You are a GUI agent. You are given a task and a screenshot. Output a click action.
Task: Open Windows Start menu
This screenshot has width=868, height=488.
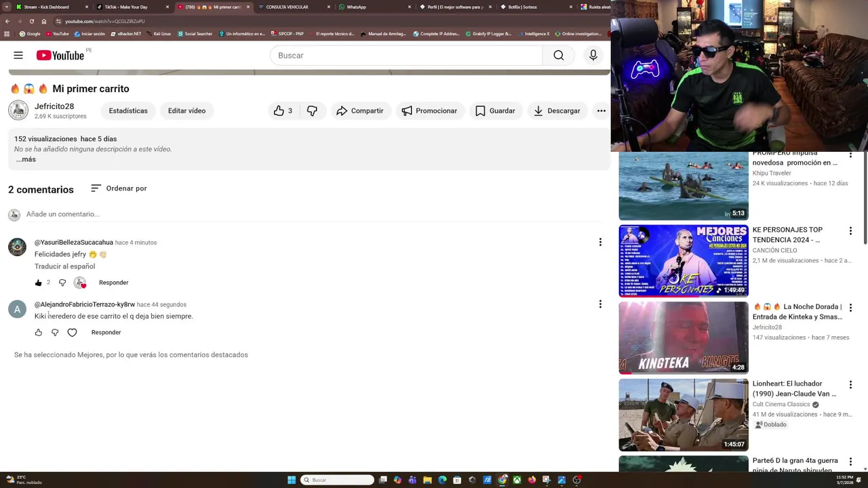292,480
